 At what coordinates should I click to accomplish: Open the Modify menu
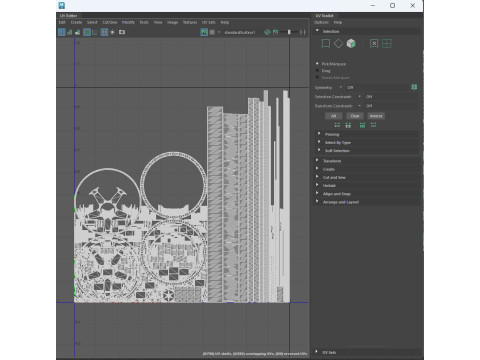click(128, 22)
